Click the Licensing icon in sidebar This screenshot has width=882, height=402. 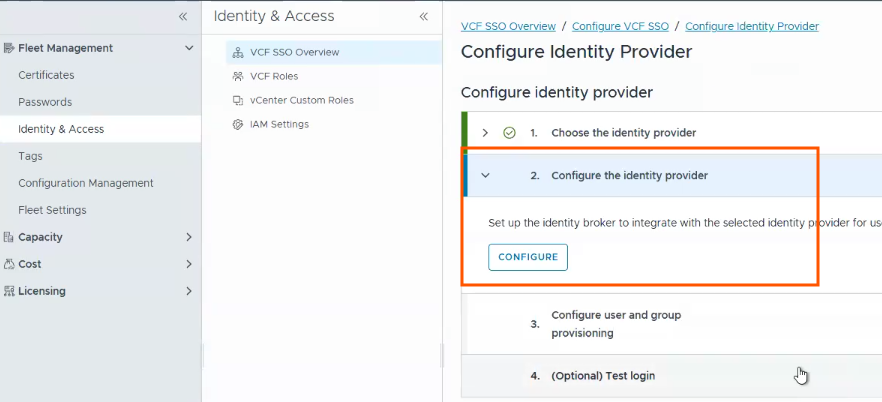click(x=8, y=291)
